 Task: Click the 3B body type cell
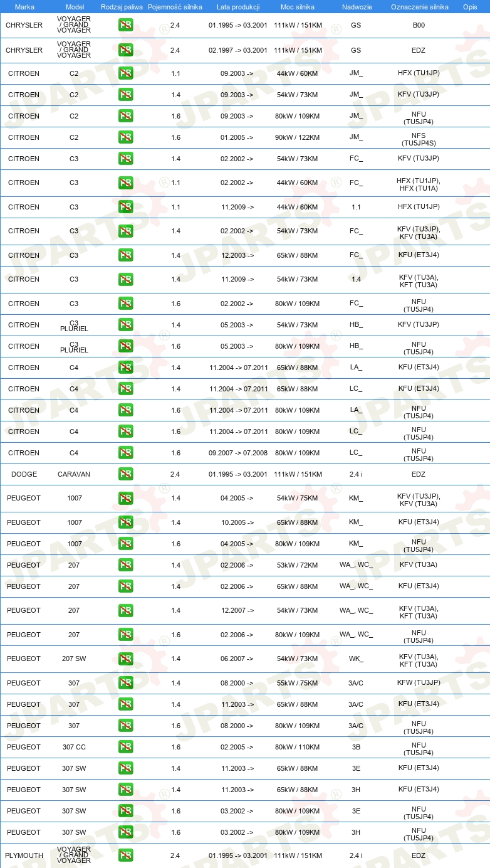(356, 747)
